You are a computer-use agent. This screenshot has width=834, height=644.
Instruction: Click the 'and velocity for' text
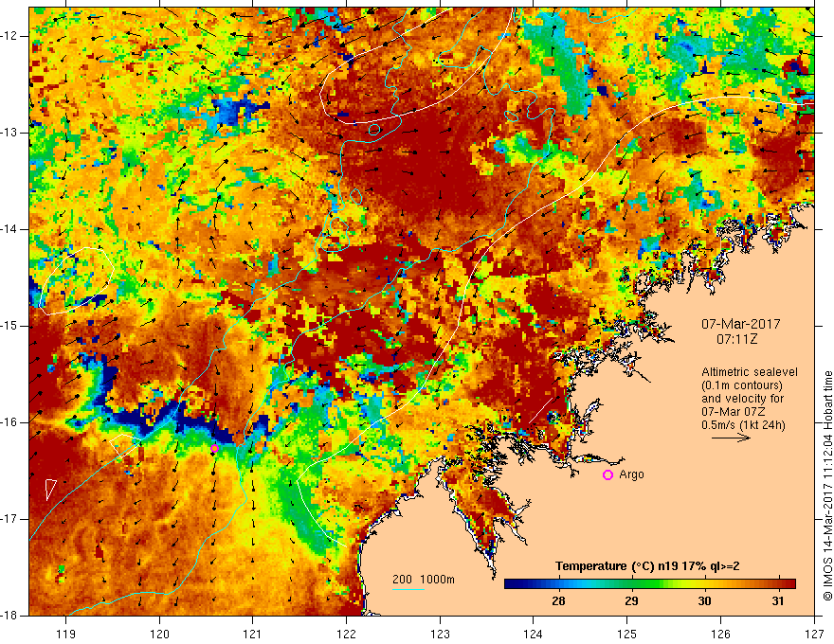point(742,399)
